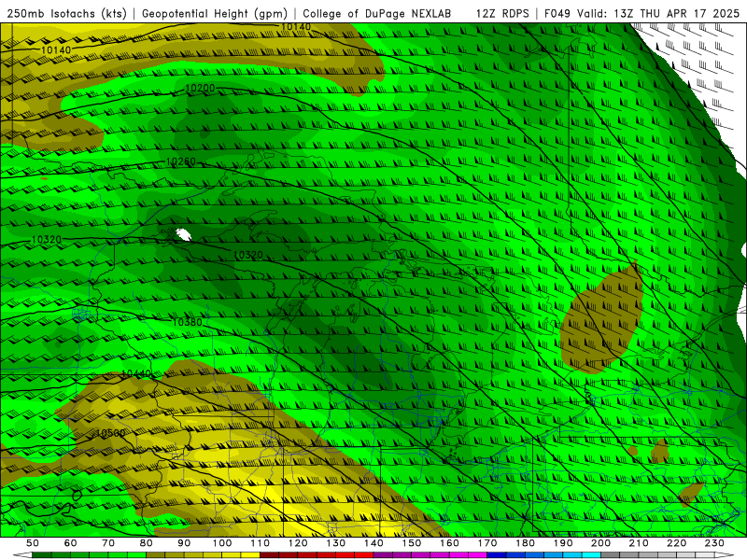
Task: Click the 120 kt value on the color scale
Action: [298, 543]
